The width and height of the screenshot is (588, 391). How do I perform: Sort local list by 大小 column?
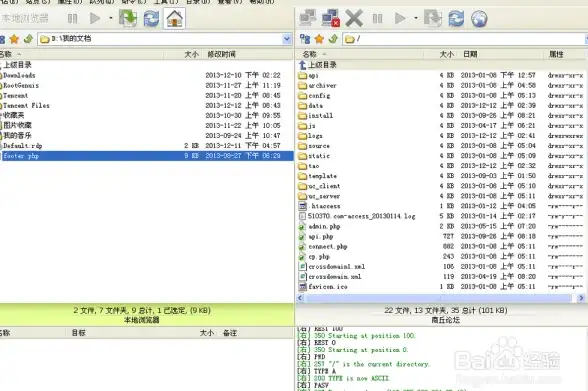[191, 54]
